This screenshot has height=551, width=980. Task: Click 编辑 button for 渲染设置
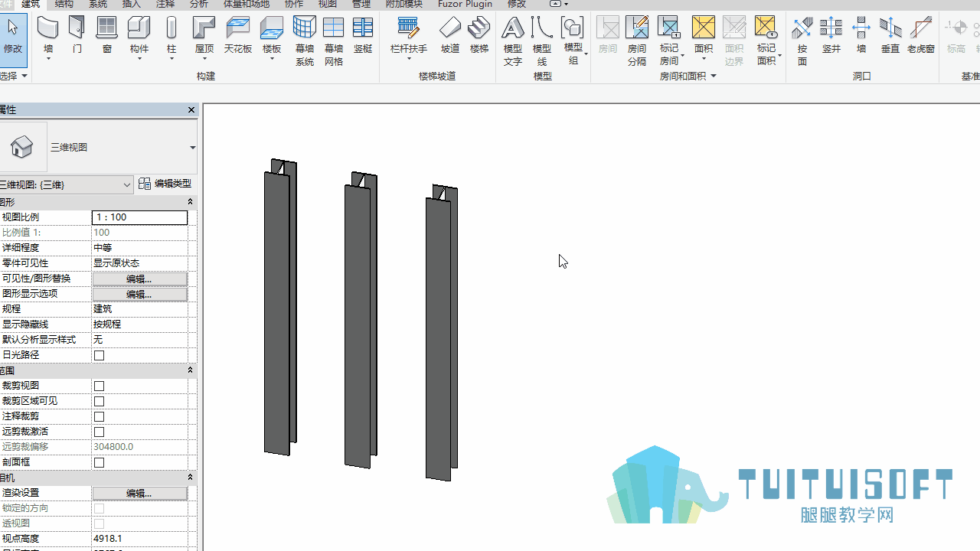pos(139,493)
